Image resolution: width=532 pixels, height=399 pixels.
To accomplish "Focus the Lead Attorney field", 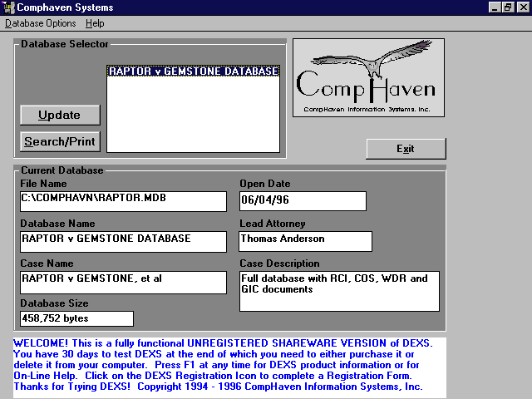I will coord(305,241).
